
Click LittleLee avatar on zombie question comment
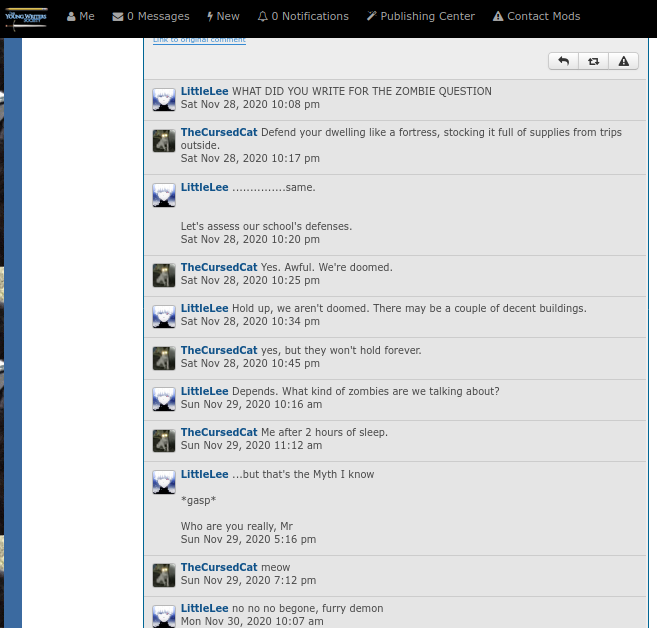point(164,100)
